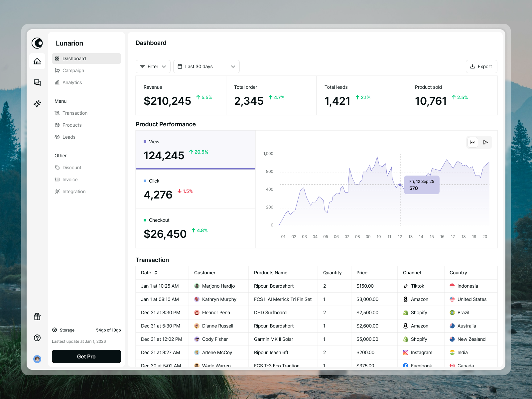Click the Lunarion crescent logo icon
Screen dimensions: 532x399
click(x=37, y=43)
